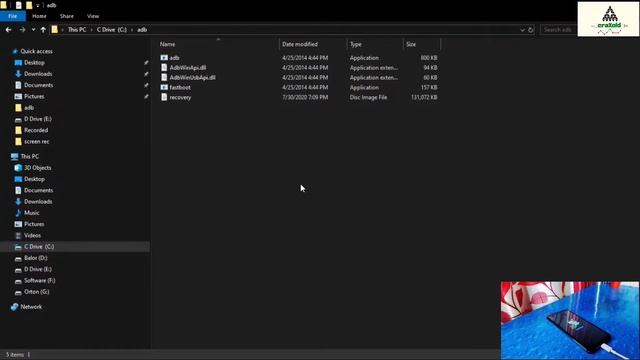Viewport: 640px width, 360px height.
Task: Open pinned Pictures under Quick access
Action: [34, 96]
